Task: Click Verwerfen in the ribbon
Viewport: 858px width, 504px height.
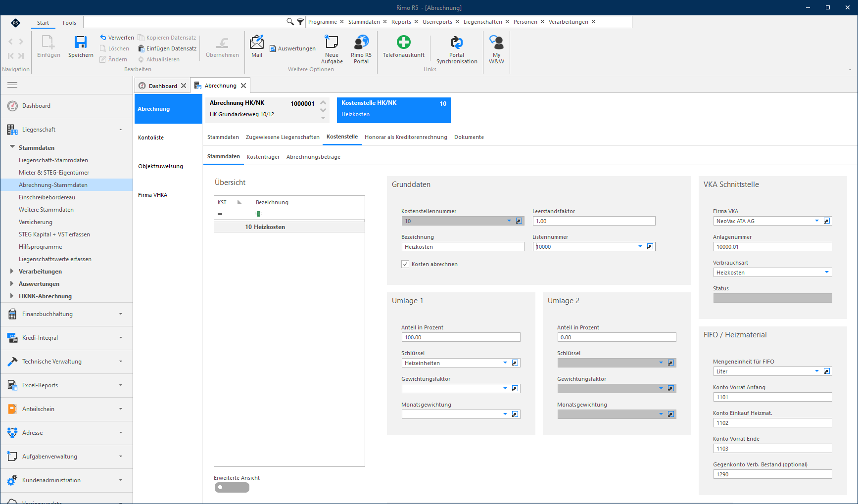Action: 117,38
